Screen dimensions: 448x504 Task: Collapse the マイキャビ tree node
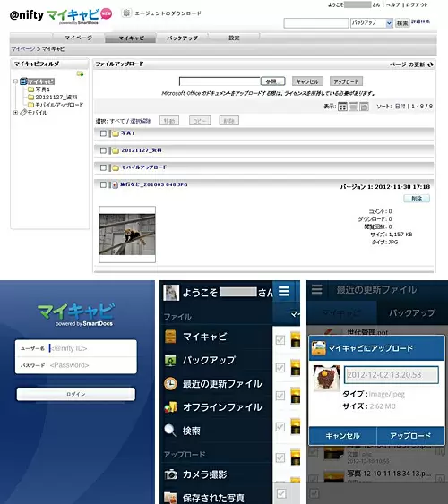[x=15, y=81]
